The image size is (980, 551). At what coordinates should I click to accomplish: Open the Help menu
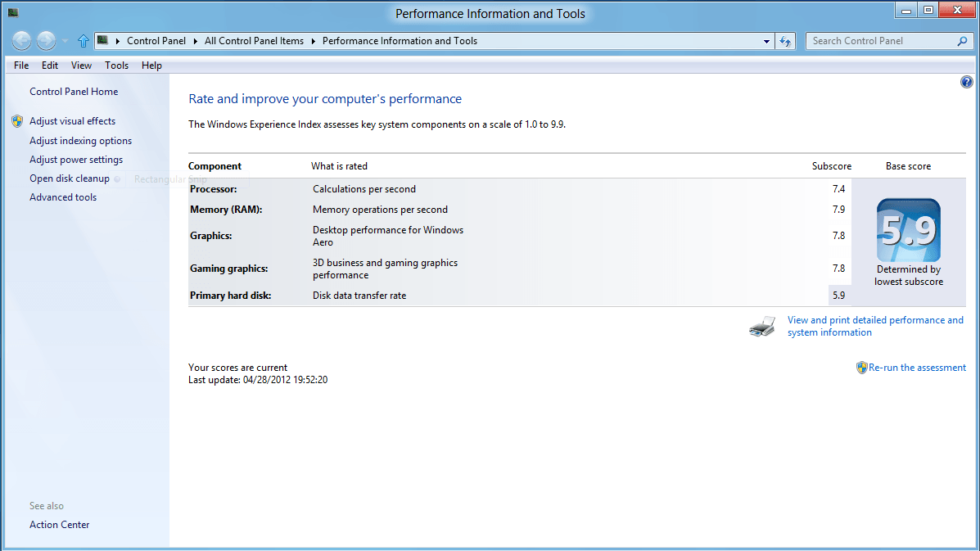(x=151, y=65)
